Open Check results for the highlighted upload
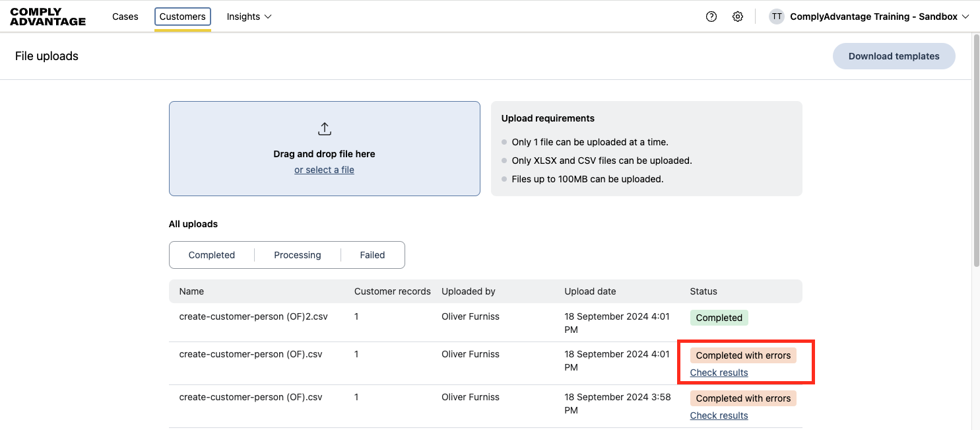Viewport: 980px width, 430px height. point(719,372)
